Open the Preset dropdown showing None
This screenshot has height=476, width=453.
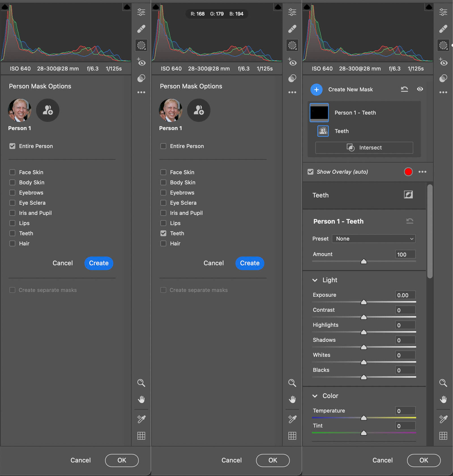coord(374,239)
